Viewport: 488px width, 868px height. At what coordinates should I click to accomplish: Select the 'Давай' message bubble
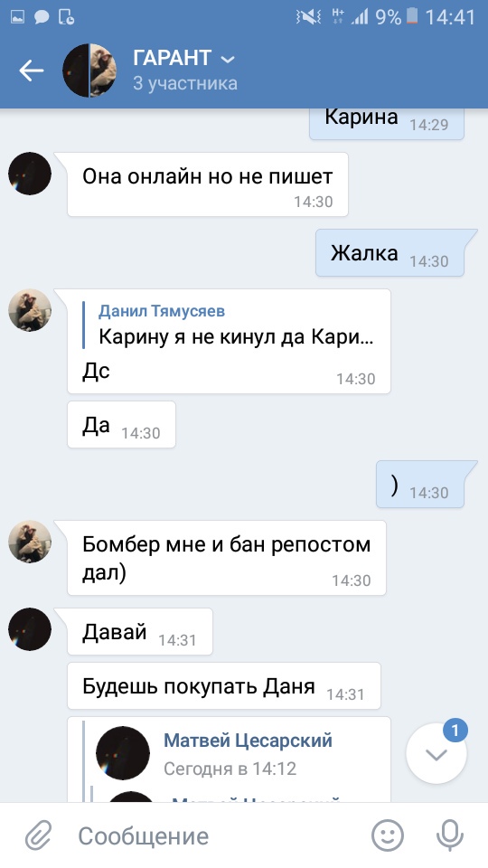tap(140, 632)
